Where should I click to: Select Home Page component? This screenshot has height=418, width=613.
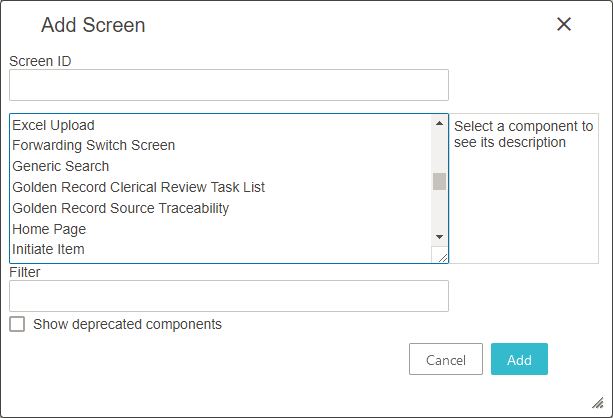50,229
